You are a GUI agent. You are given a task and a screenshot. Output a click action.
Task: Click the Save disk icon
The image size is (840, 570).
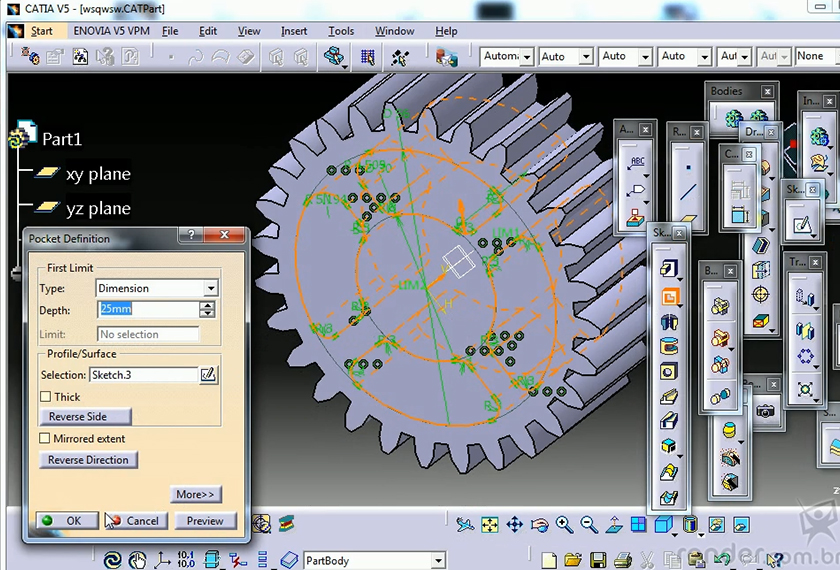(598, 560)
